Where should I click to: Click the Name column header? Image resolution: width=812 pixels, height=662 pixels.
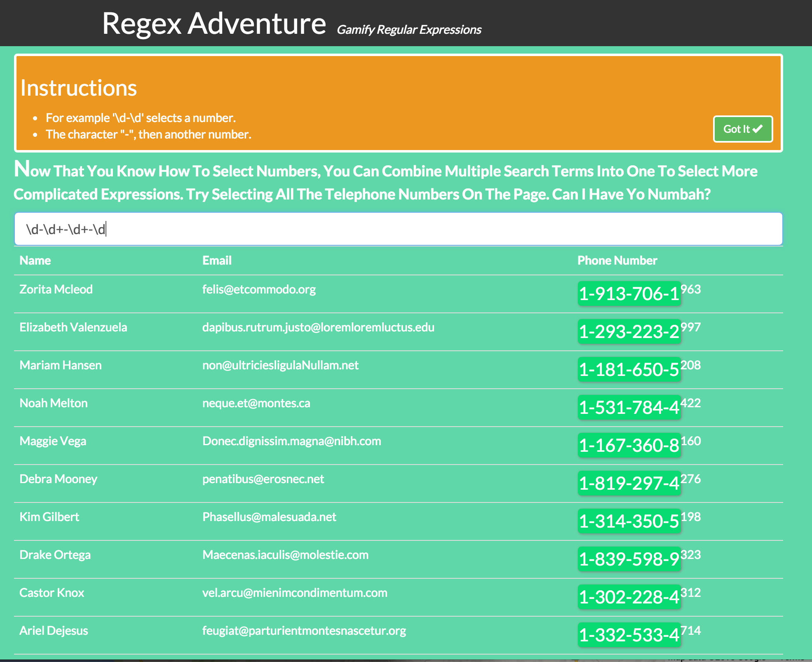pyautogui.click(x=35, y=261)
